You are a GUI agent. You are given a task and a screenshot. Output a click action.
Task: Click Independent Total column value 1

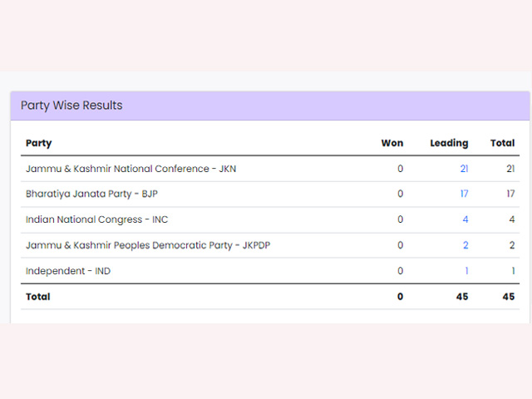[514, 271]
